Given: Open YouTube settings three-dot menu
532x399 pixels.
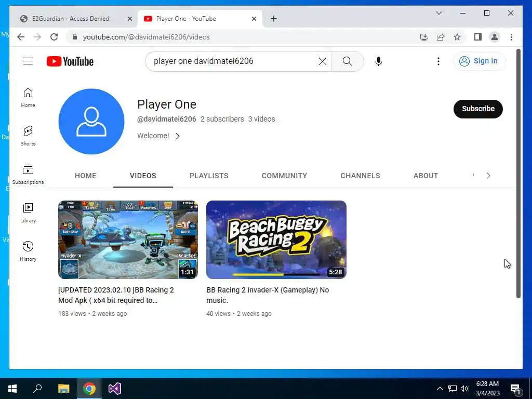Looking at the screenshot, I should click(438, 61).
